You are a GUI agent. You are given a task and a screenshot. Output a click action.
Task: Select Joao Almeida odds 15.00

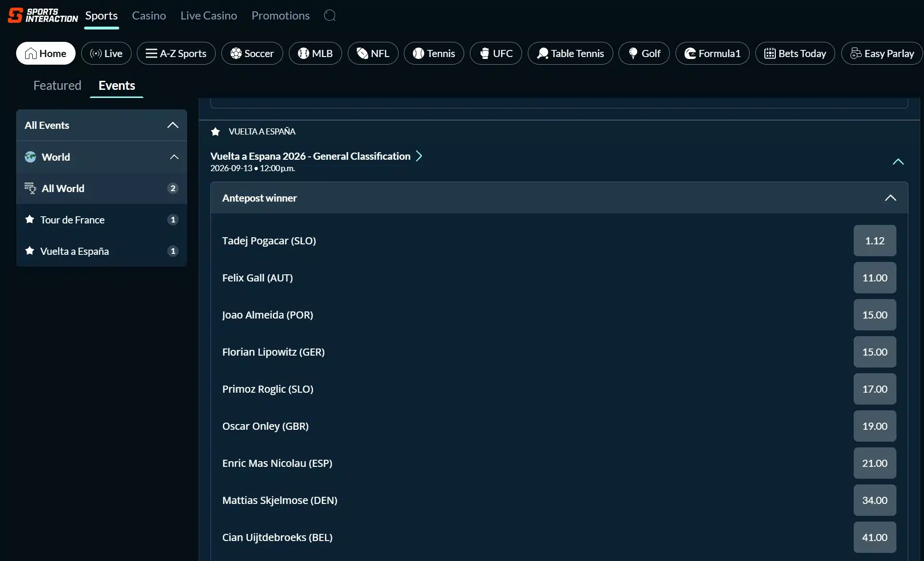(x=875, y=315)
